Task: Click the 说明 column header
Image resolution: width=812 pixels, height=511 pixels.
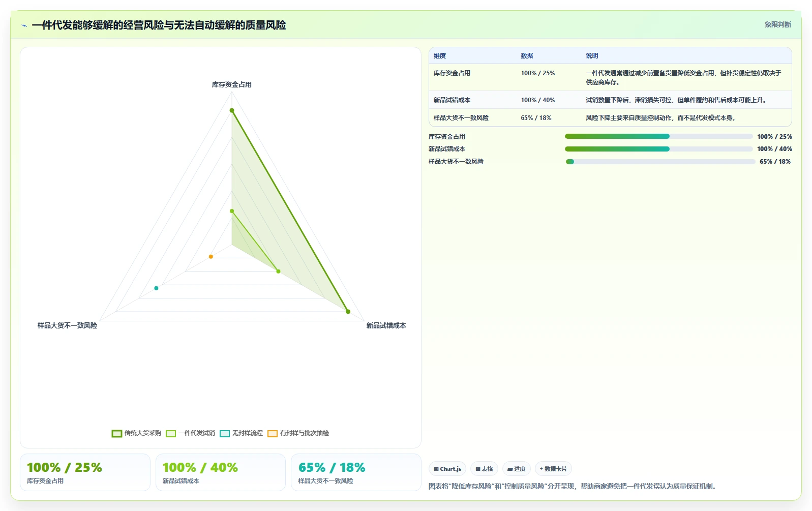Action: 592,56
